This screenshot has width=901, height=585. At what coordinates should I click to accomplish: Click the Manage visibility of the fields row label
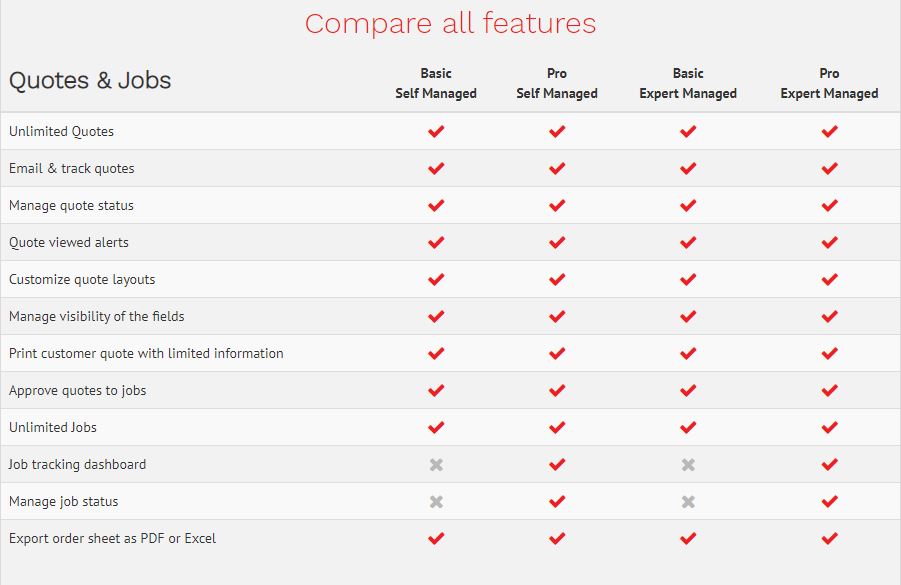coord(97,316)
